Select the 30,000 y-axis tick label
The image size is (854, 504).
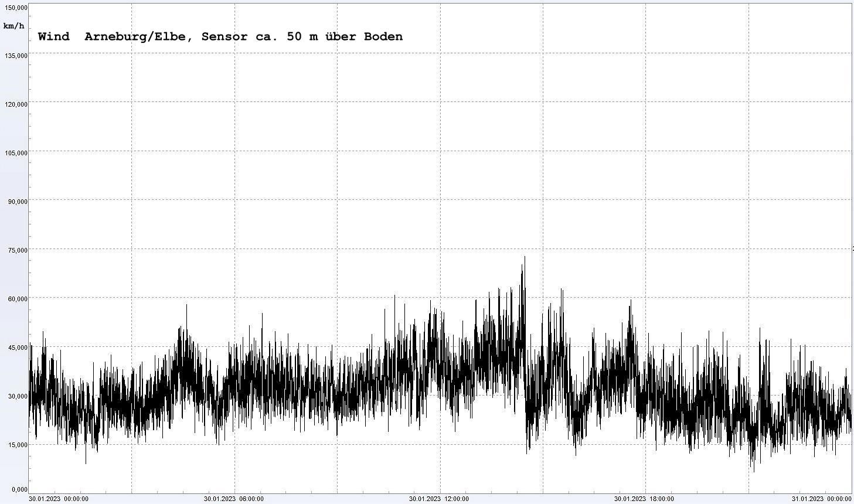pos(17,397)
